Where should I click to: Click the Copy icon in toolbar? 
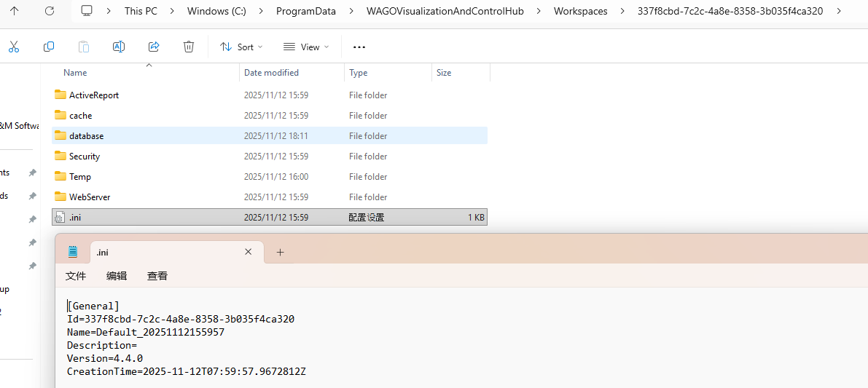49,47
